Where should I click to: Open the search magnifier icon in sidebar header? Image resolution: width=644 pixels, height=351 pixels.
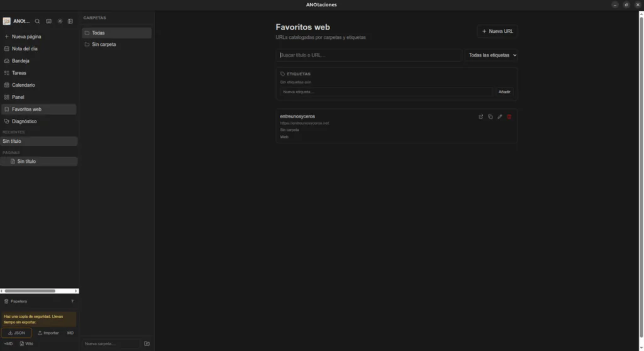37,21
